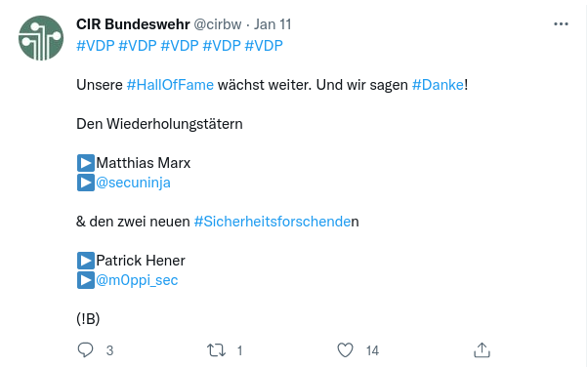Open the share tweet icon
The width and height of the screenshot is (588, 367).
coord(482,350)
